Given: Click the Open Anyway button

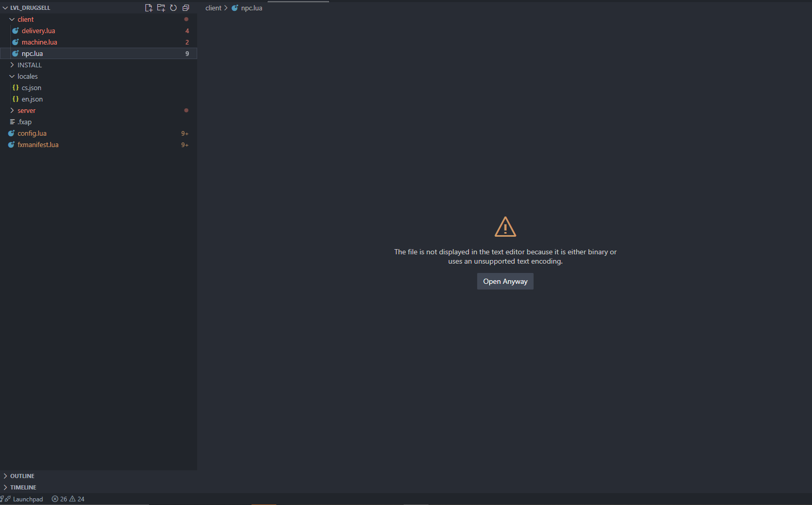Looking at the screenshot, I should (505, 281).
